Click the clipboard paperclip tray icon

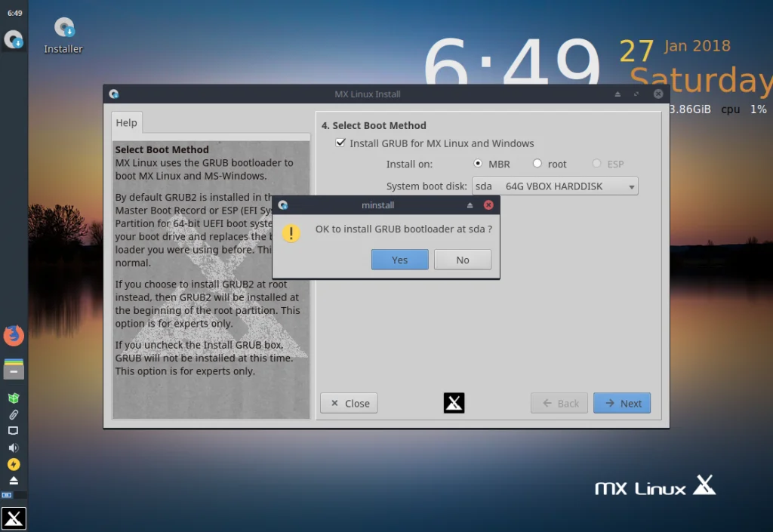click(14, 415)
